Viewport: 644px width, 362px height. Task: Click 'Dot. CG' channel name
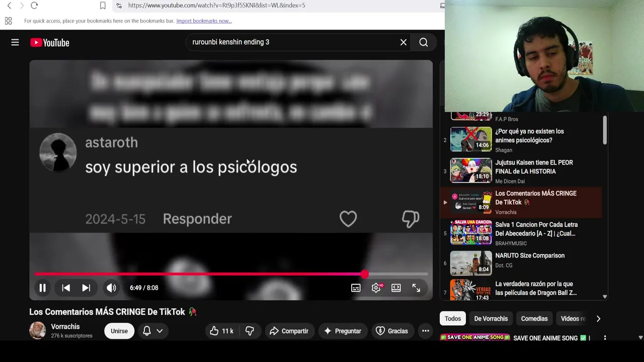point(504,265)
